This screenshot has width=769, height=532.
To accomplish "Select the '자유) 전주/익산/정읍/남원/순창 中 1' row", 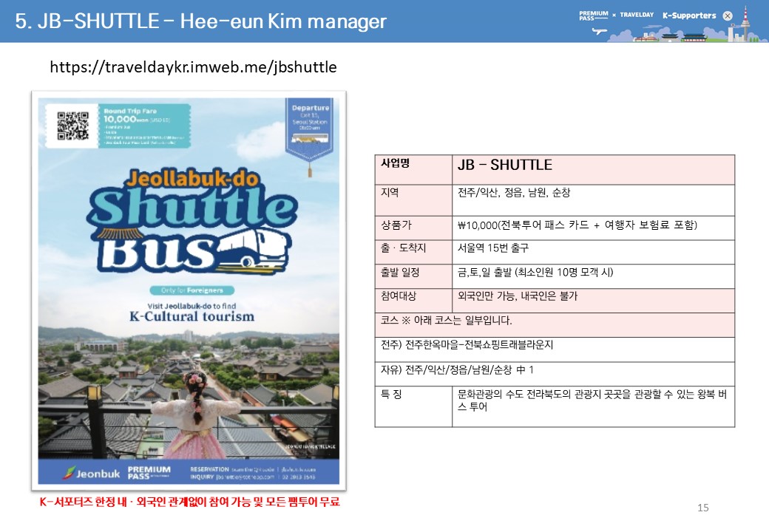I will pos(555,374).
